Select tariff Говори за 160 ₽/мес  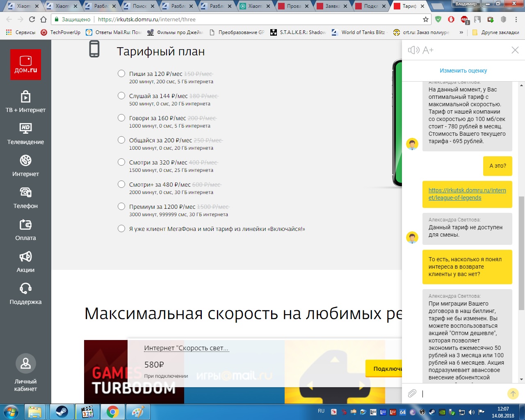pyautogui.click(x=121, y=118)
